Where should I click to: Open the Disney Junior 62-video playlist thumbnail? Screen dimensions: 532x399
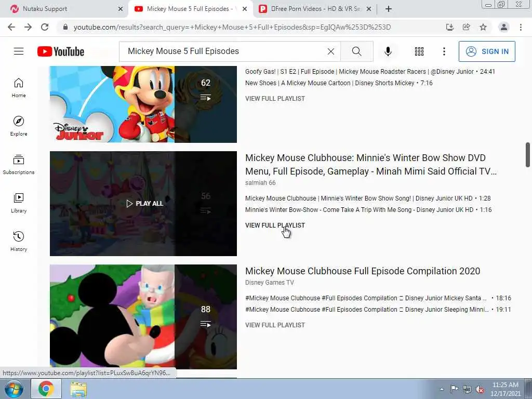click(x=143, y=104)
